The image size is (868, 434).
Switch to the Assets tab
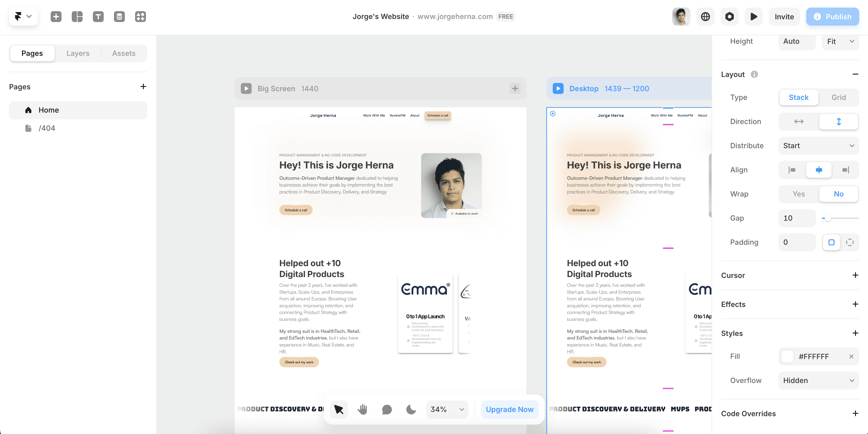tap(123, 53)
